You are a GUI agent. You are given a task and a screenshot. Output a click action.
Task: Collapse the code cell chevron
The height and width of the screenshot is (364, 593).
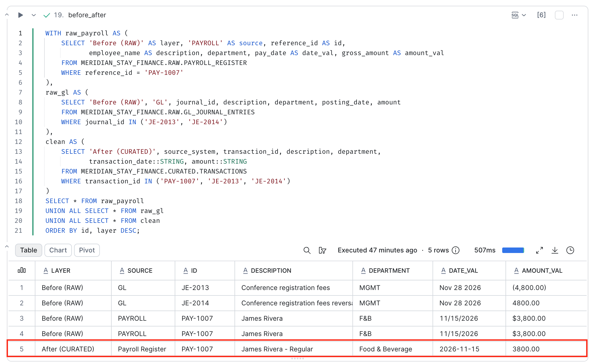point(7,15)
